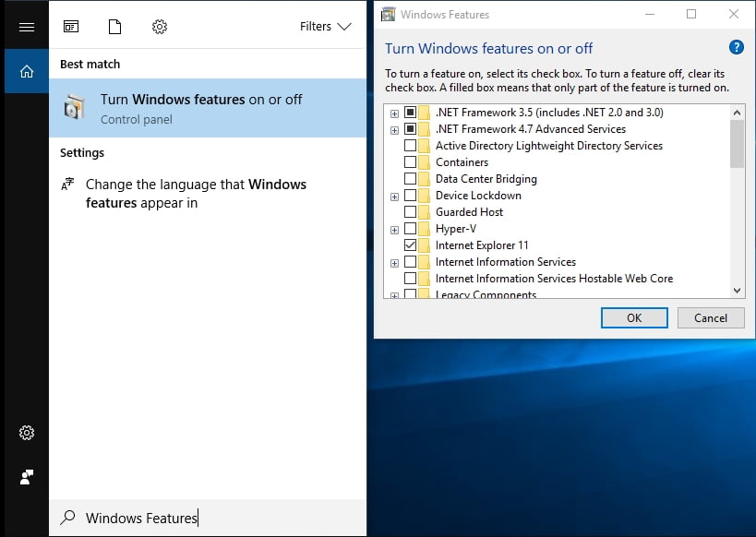Click the blue help question mark icon
The width and height of the screenshot is (756, 537).
click(736, 48)
